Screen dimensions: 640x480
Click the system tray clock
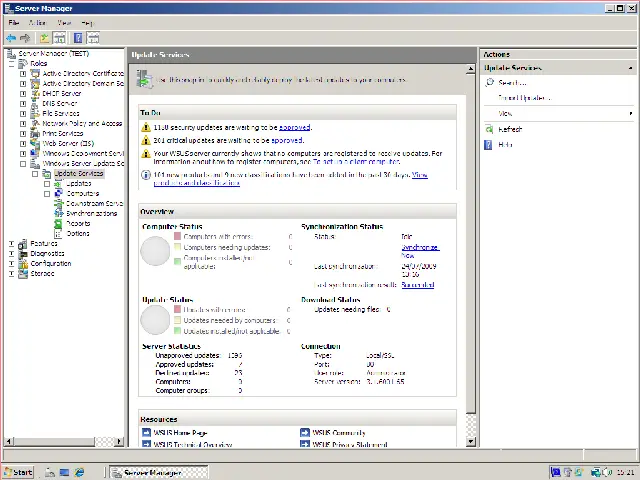click(x=625, y=472)
